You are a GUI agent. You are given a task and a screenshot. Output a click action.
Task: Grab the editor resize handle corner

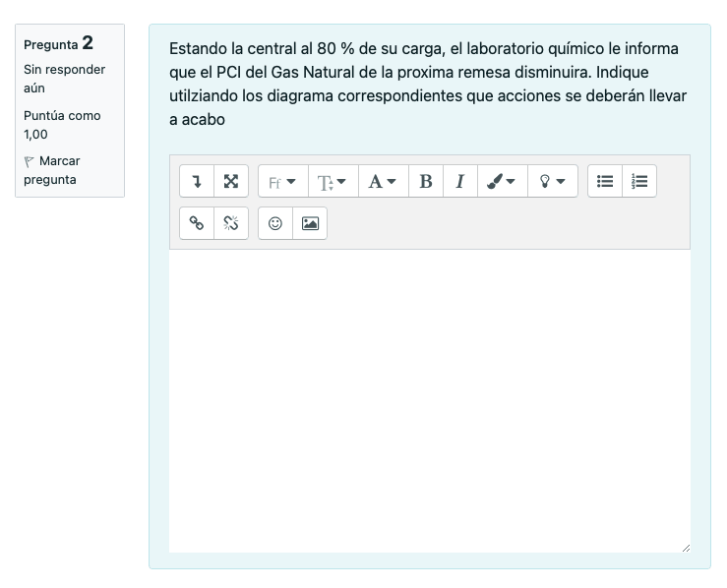[x=687, y=548]
